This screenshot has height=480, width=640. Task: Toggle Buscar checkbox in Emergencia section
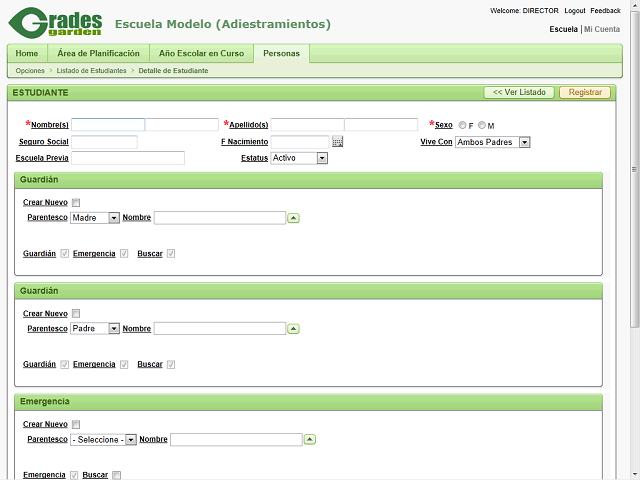coord(116,475)
